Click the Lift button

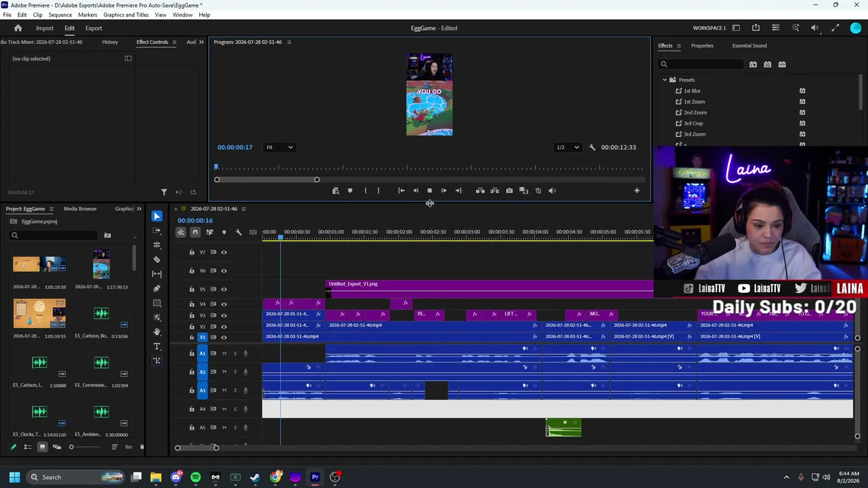[x=480, y=190]
